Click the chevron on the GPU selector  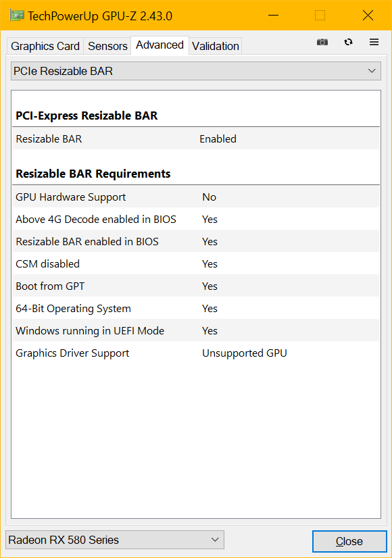click(x=215, y=540)
